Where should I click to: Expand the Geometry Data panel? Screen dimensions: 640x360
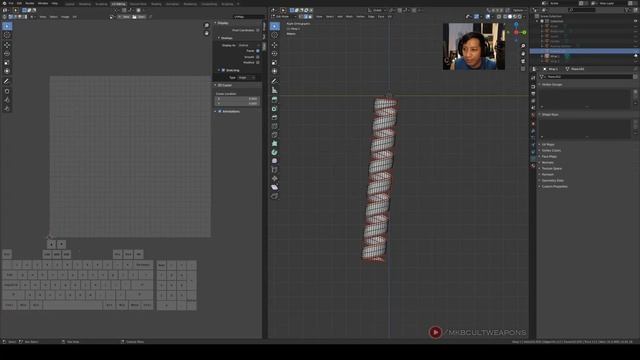[x=552, y=180]
